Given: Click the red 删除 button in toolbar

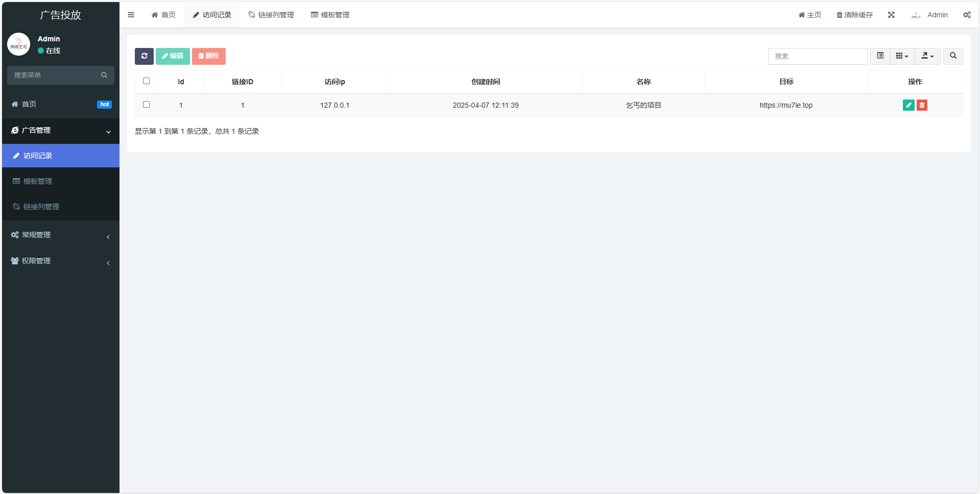Looking at the screenshot, I should click(x=208, y=56).
